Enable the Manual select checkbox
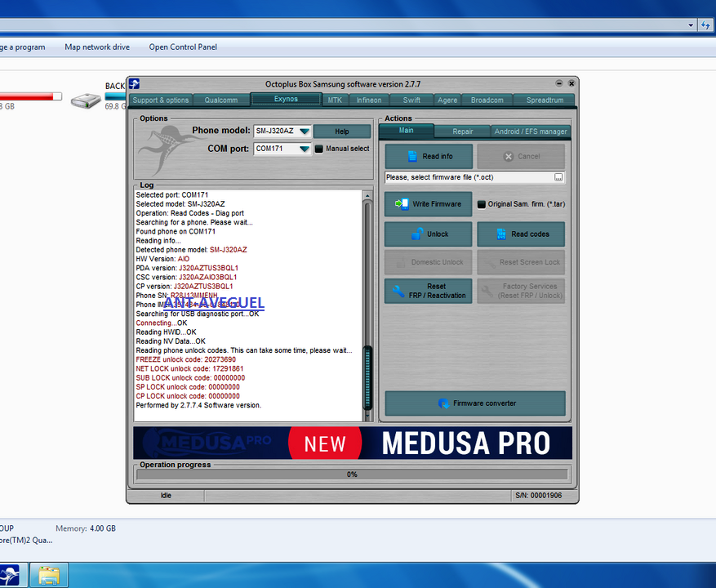 pos(318,149)
